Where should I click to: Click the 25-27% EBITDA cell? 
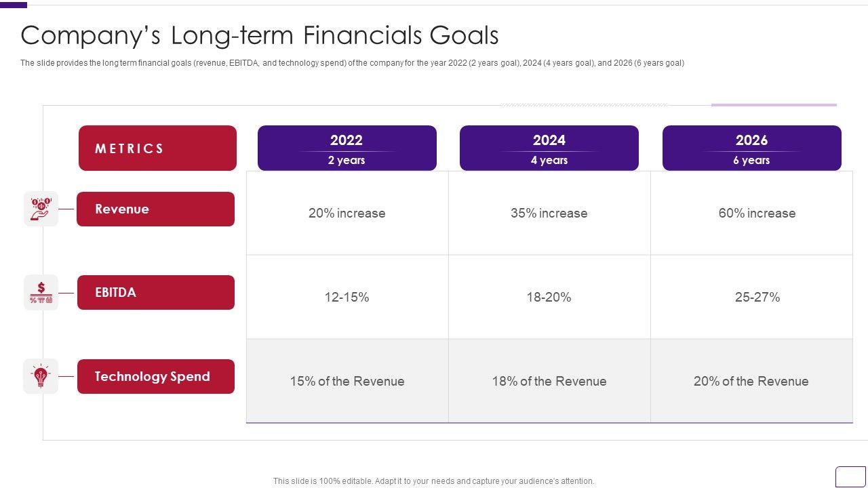tap(757, 298)
